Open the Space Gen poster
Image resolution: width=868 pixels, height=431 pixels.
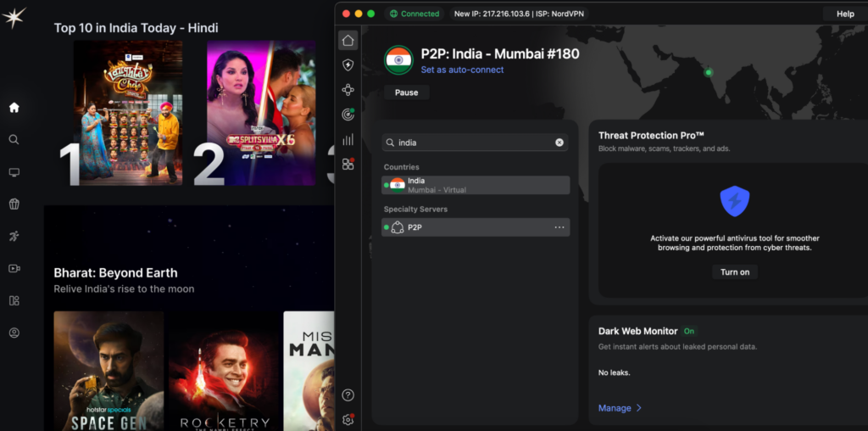click(x=109, y=371)
